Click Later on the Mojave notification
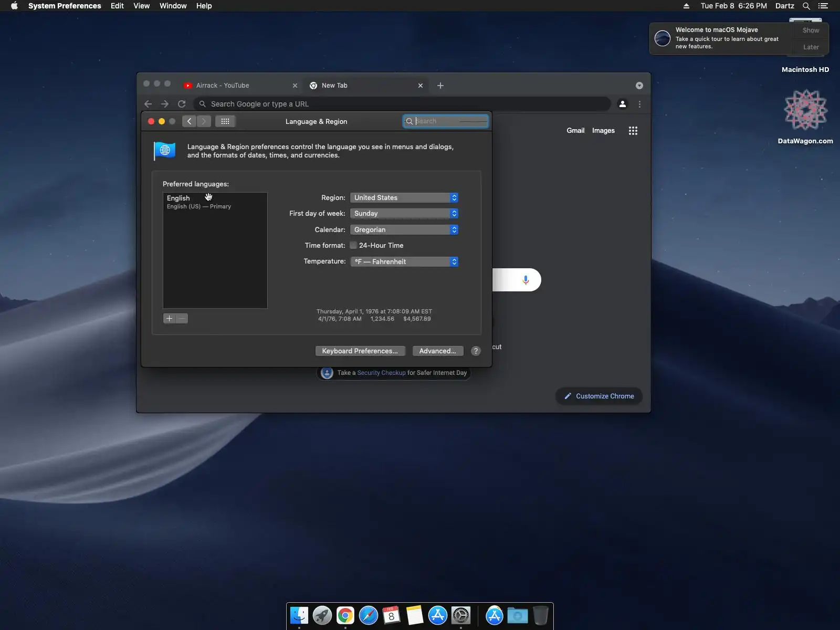The width and height of the screenshot is (840, 630). tap(811, 47)
